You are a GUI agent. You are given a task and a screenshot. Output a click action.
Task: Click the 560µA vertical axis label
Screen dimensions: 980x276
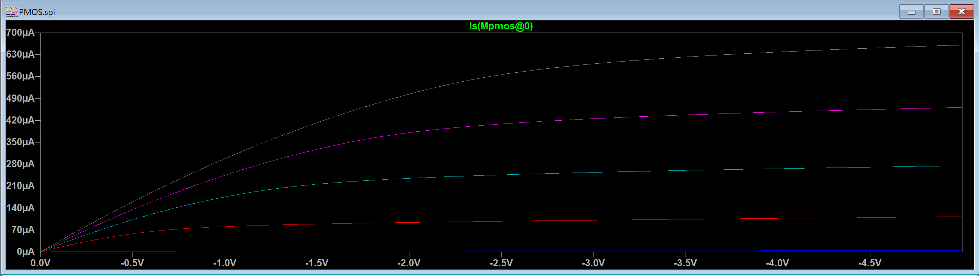coord(20,76)
